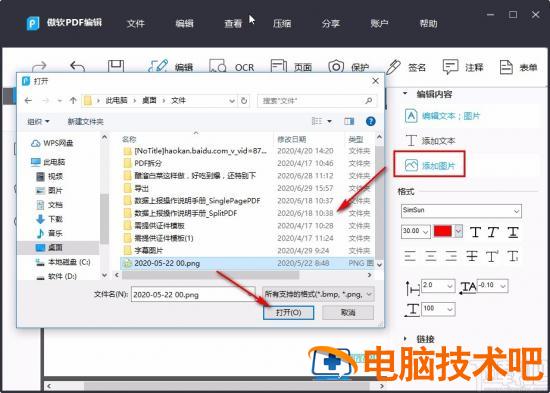Apply italic text style icon

494,232
